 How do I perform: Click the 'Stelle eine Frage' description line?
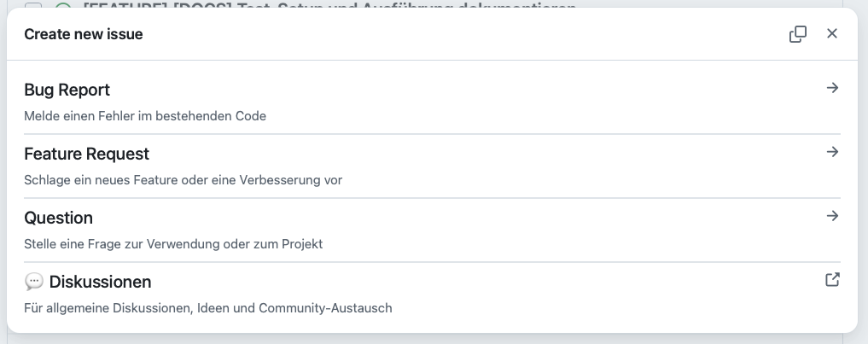(x=173, y=244)
